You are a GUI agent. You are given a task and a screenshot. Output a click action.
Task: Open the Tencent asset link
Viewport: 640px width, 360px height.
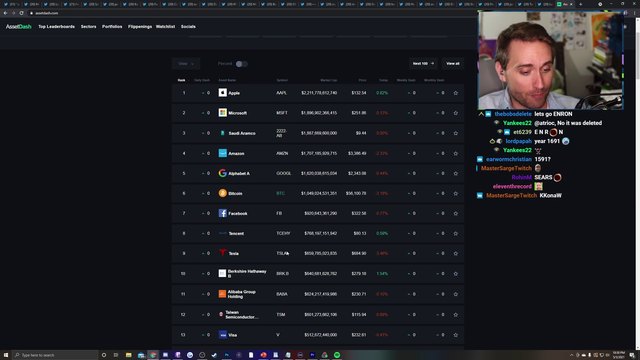(x=236, y=233)
